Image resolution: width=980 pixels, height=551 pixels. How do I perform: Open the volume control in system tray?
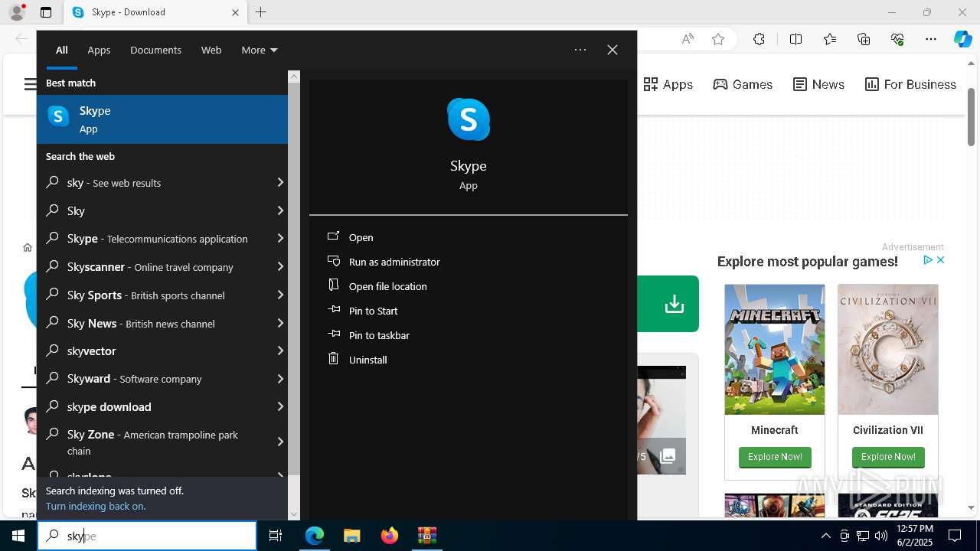(881, 536)
